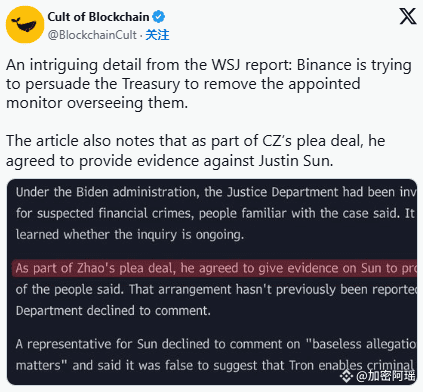
Task: Click the 'of the people said' line
Action: tap(216, 289)
